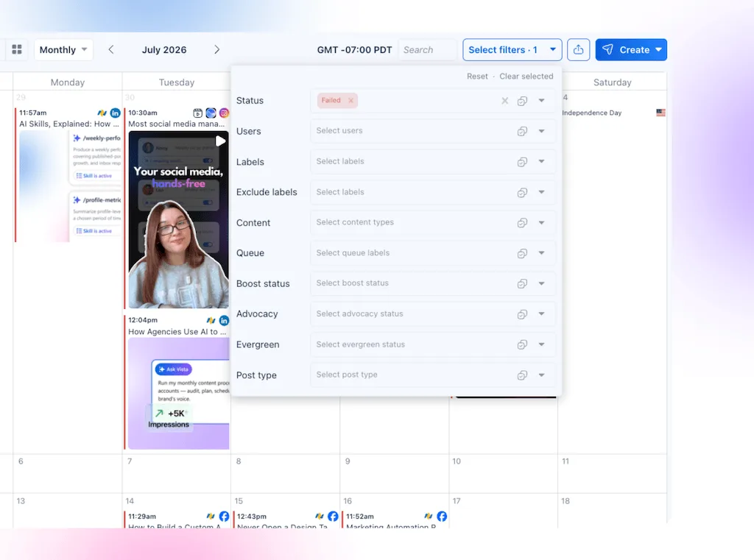Expand the Users dropdown arrow
This screenshot has height=560, width=754.
click(541, 131)
